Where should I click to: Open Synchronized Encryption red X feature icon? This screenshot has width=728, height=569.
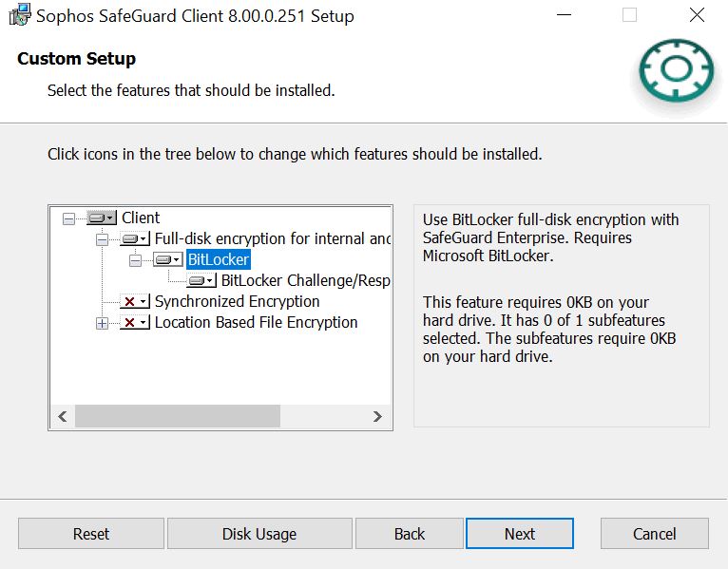135,302
